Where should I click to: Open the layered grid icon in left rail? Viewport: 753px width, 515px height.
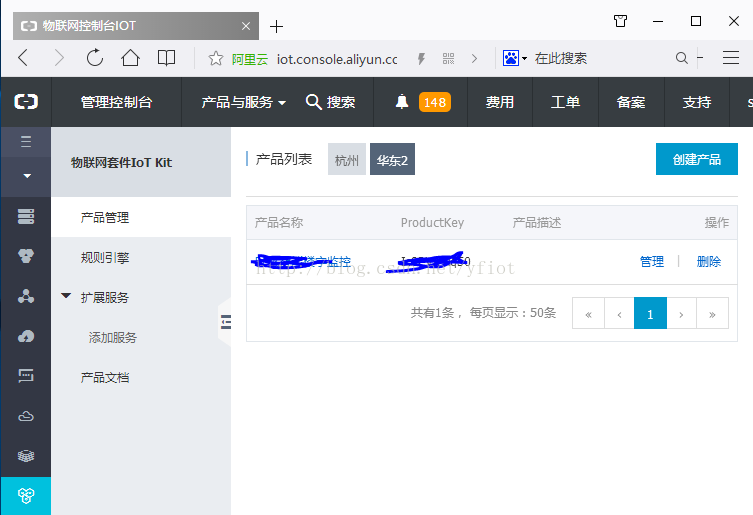pyautogui.click(x=26, y=455)
